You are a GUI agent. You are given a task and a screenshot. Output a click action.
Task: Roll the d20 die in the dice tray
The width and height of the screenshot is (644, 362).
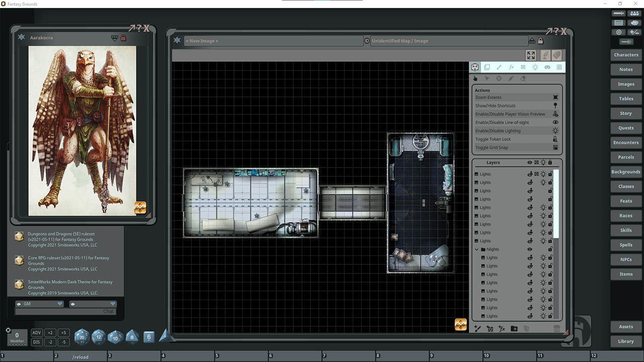(81, 337)
